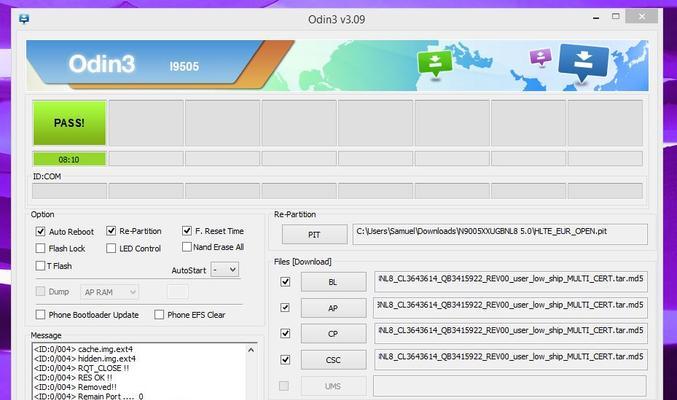
Task: Click the empty UMS file path field
Action: 510,386
